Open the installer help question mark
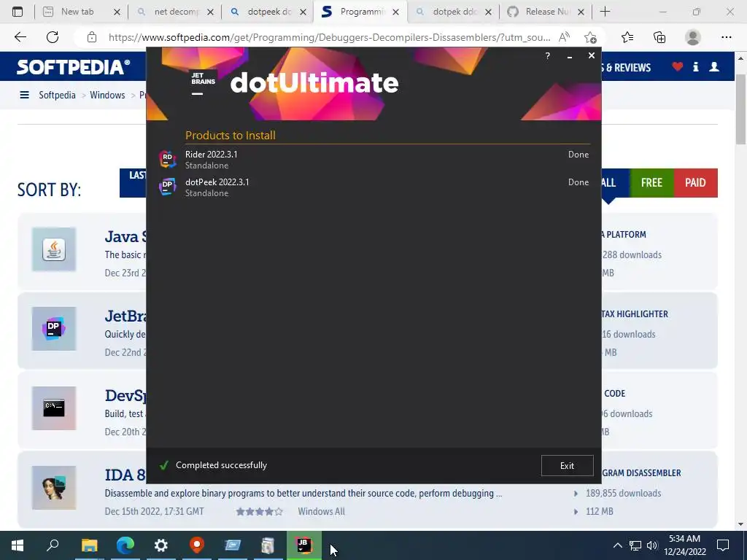The image size is (747, 560). pos(547,55)
